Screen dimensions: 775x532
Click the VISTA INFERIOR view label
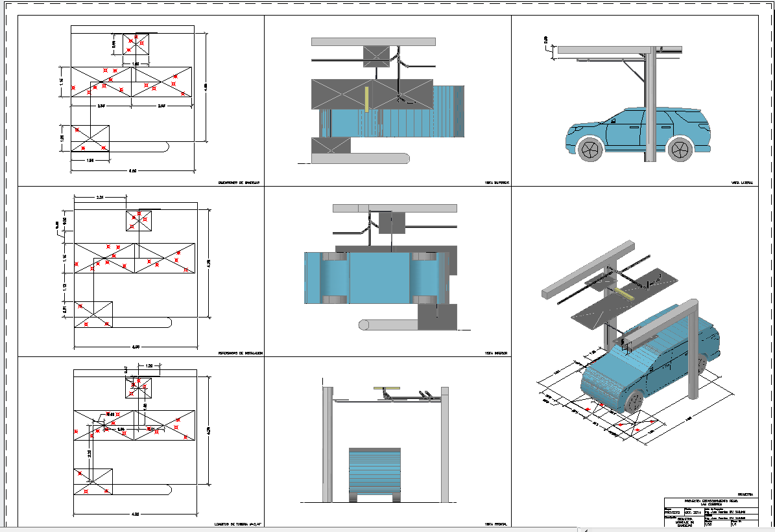click(496, 354)
